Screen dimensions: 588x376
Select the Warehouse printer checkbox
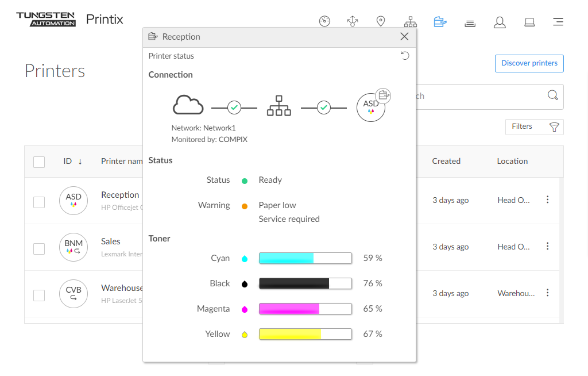click(x=39, y=295)
